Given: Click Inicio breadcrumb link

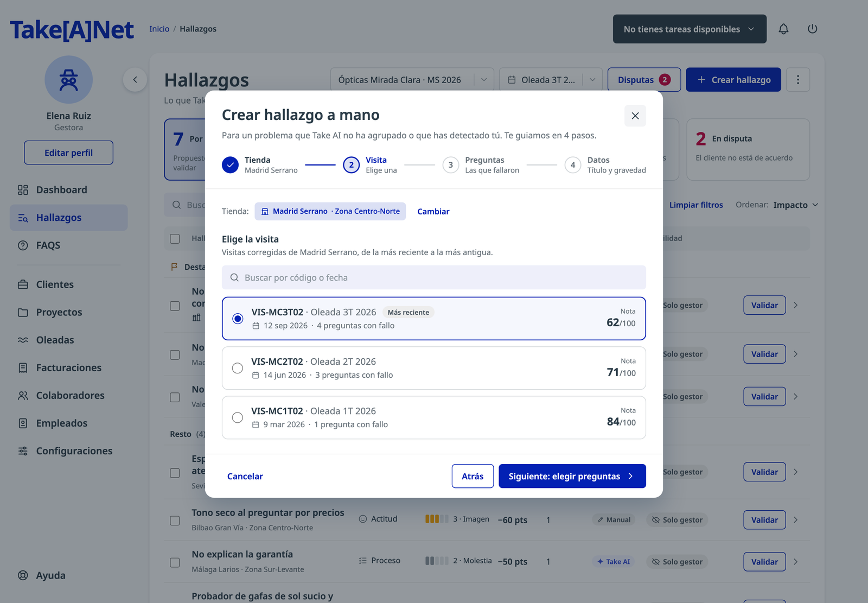Looking at the screenshot, I should point(159,29).
